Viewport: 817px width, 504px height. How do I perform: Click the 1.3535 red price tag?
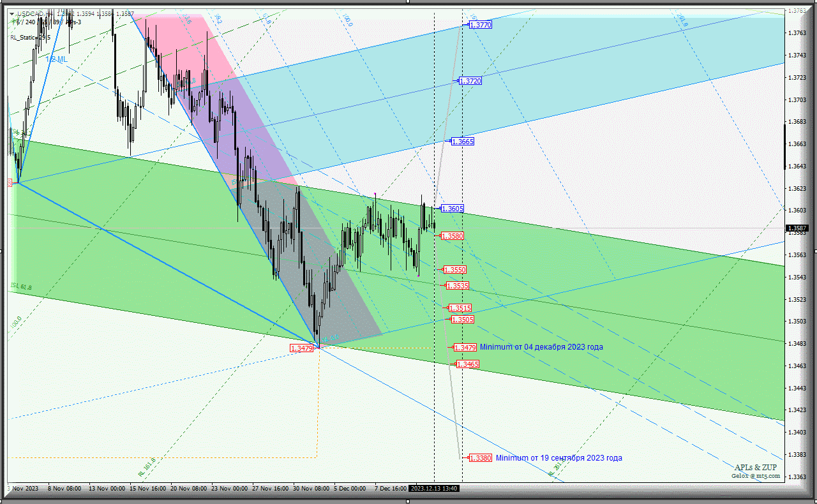point(458,286)
